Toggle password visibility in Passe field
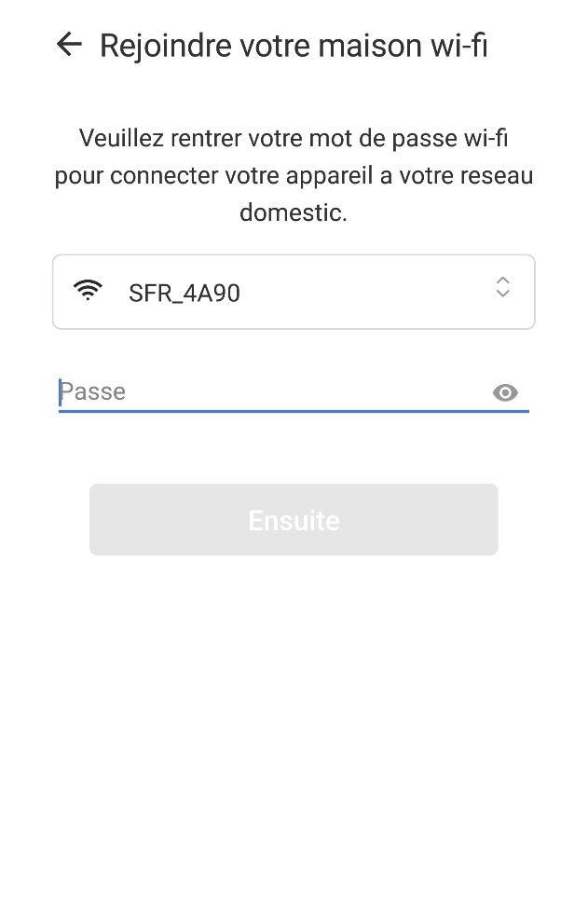This screenshot has width=588, height=904. (505, 392)
